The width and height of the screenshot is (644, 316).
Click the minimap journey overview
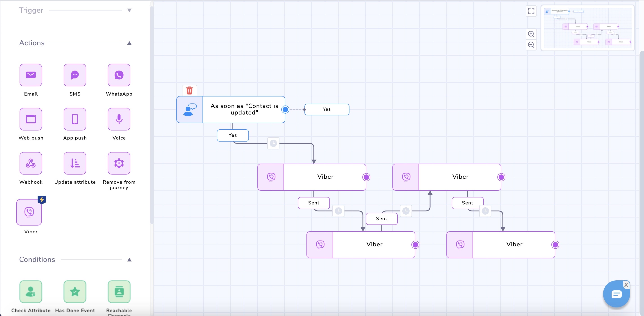pos(588,27)
